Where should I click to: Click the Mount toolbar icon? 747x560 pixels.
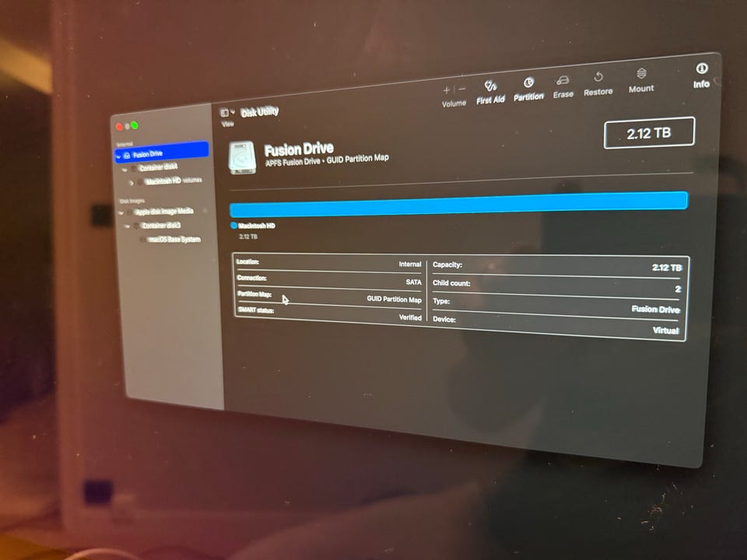pos(641,73)
